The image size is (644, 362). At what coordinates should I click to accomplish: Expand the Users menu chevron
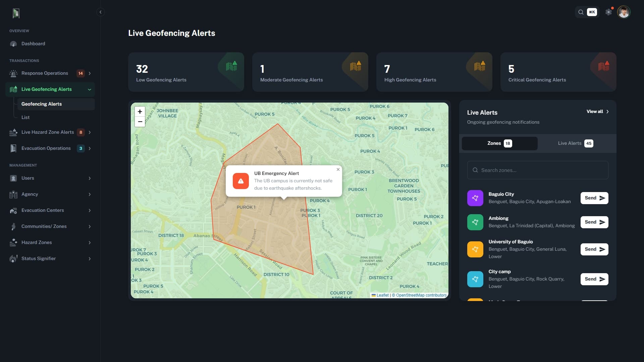(90, 178)
